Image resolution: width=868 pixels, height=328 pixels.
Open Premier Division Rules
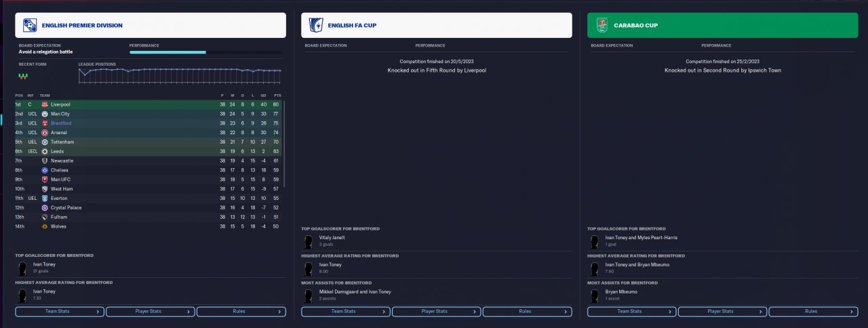pos(241,312)
